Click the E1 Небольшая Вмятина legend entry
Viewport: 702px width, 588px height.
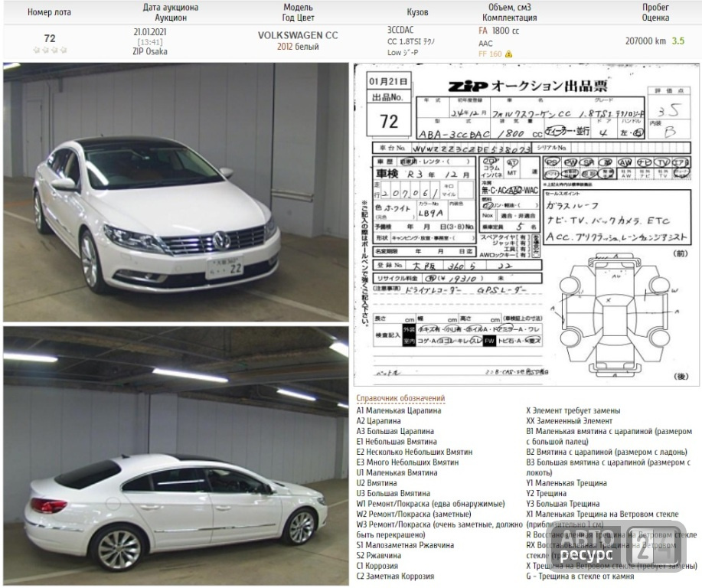click(397, 441)
